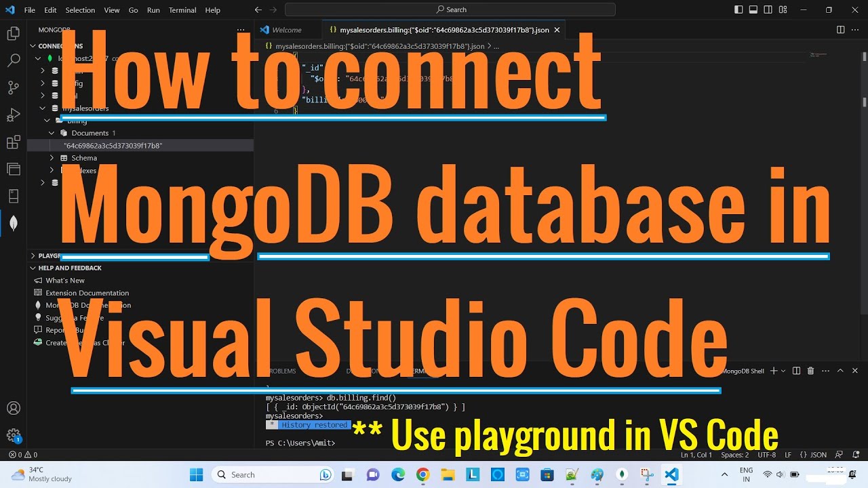Open the Terminal menu
Screen dimensions: 868x488
pos(182,10)
